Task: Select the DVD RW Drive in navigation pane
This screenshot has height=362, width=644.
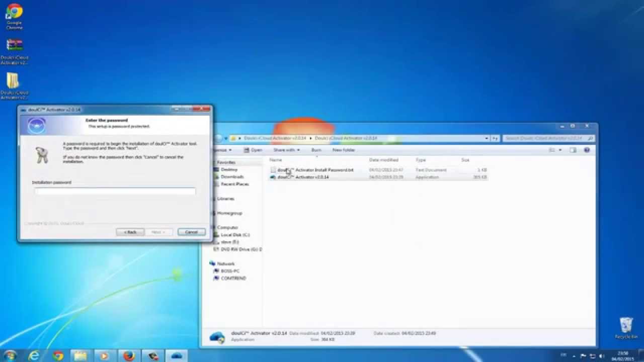Action: [x=241, y=249]
